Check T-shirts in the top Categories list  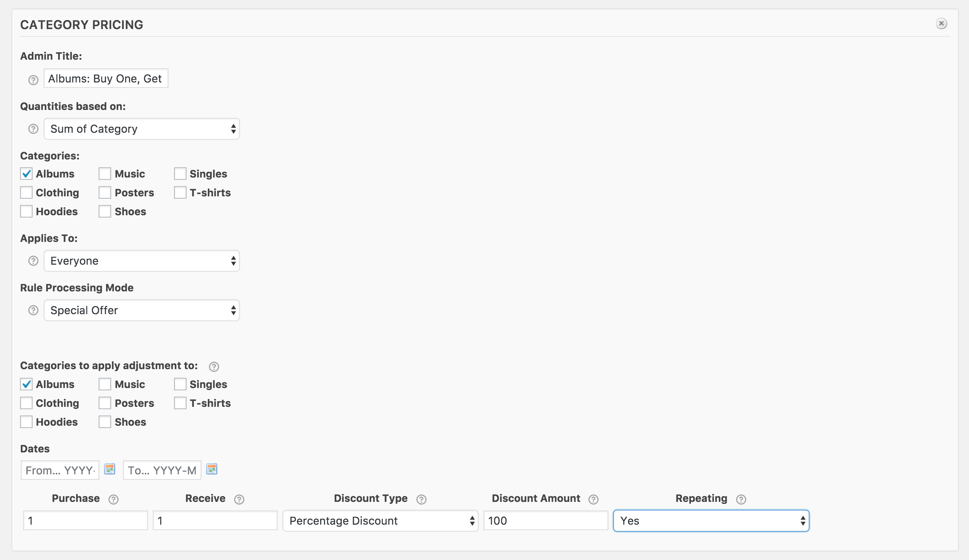point(180,192)
